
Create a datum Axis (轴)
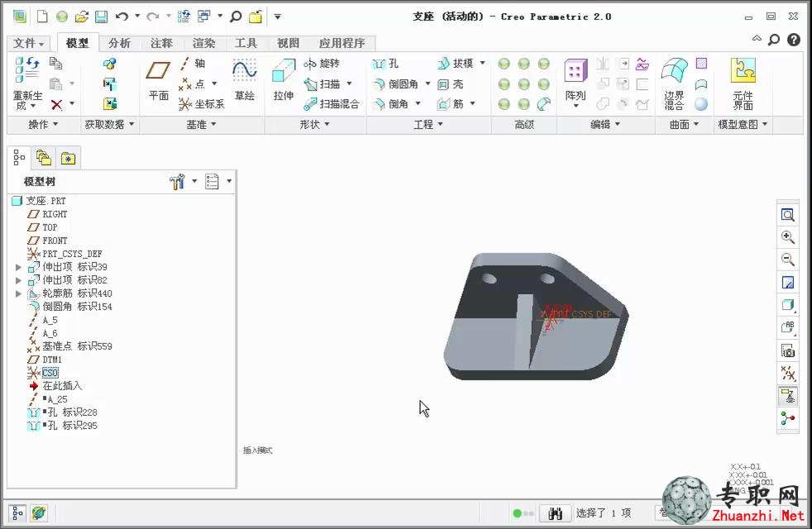click(192, 64)
